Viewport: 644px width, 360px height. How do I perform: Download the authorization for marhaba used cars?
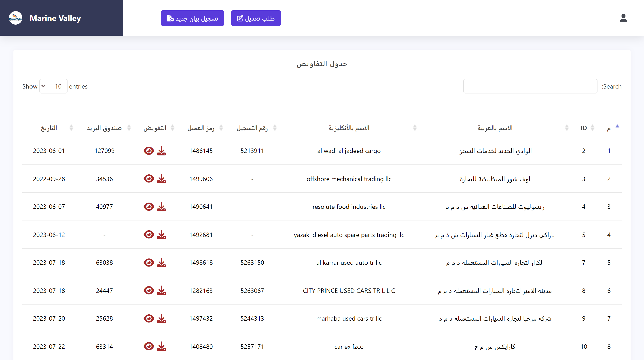[161, 318]
